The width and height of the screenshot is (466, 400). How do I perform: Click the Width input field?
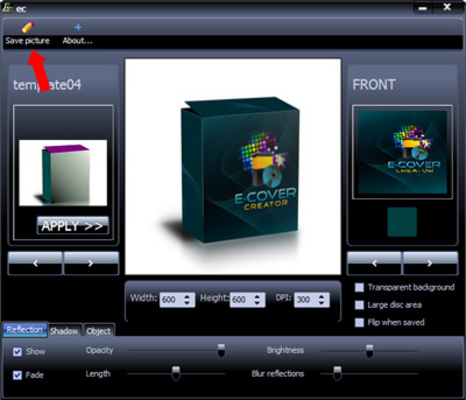click(x=177, y=300)
